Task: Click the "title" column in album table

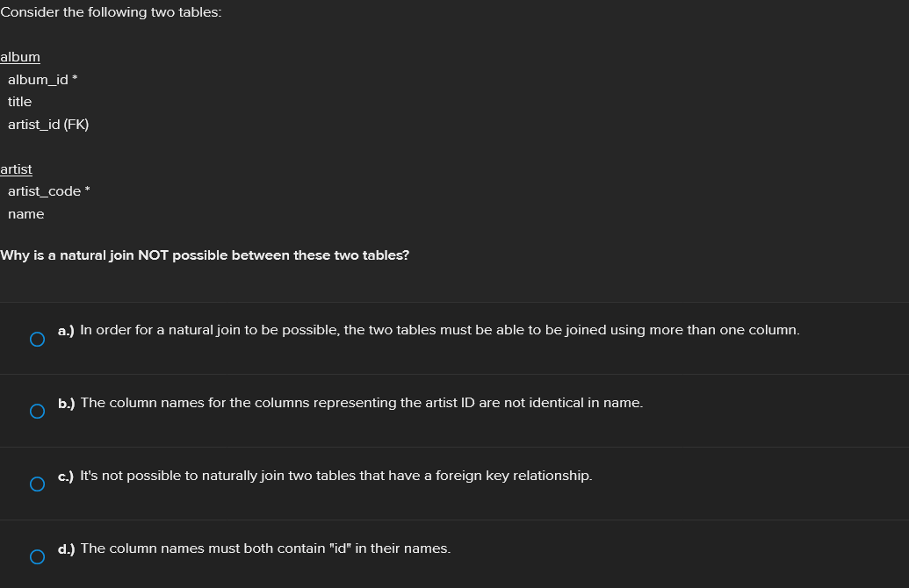Action: coord(19,102)
